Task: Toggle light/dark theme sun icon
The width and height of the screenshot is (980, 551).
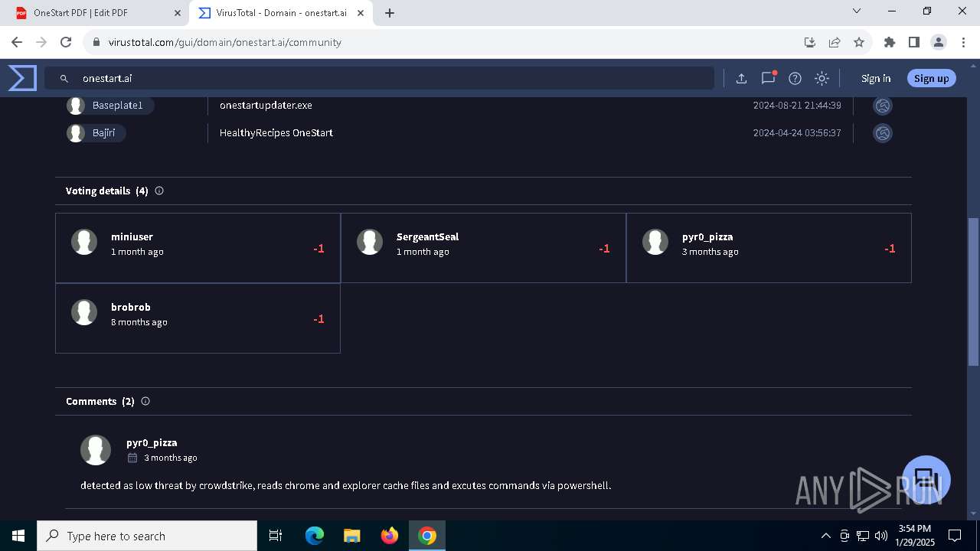Action: click(x=822, y=78)
